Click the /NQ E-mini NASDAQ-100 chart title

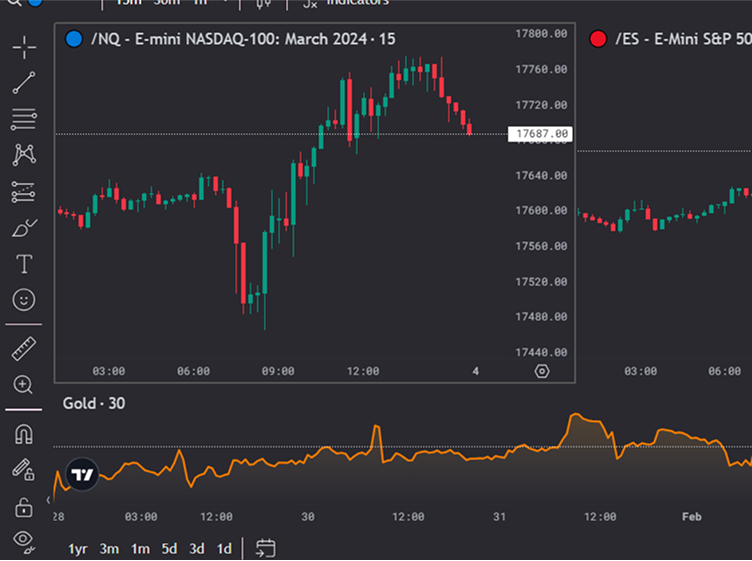[243, 39]
